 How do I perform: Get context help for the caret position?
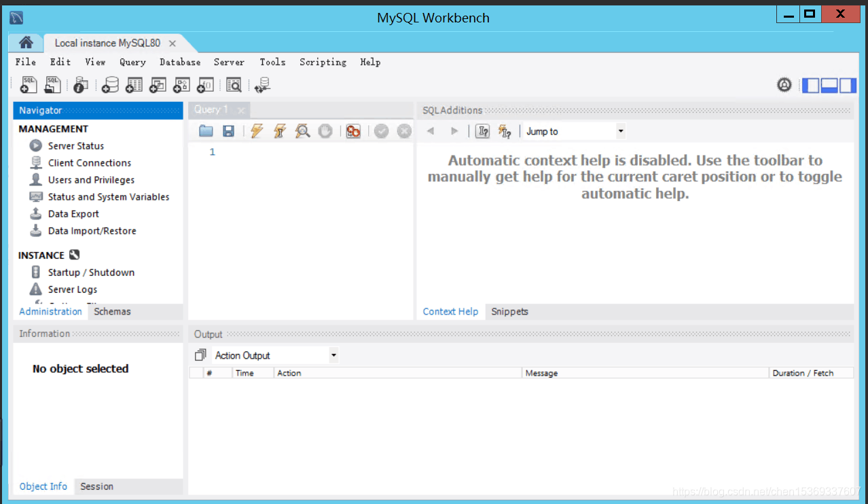pyautogui.click(x=483, y=131)
